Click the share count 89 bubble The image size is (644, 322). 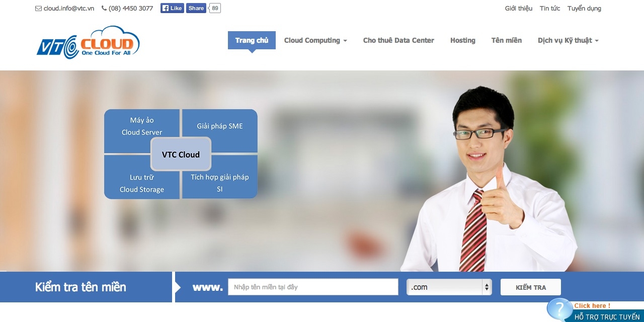point(215,8)
